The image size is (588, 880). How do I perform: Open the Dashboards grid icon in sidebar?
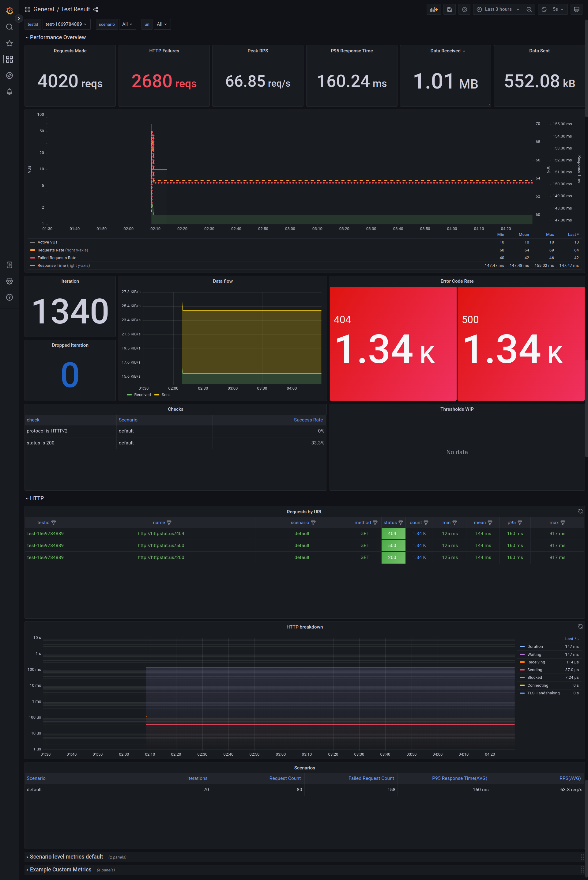[10, 59]
